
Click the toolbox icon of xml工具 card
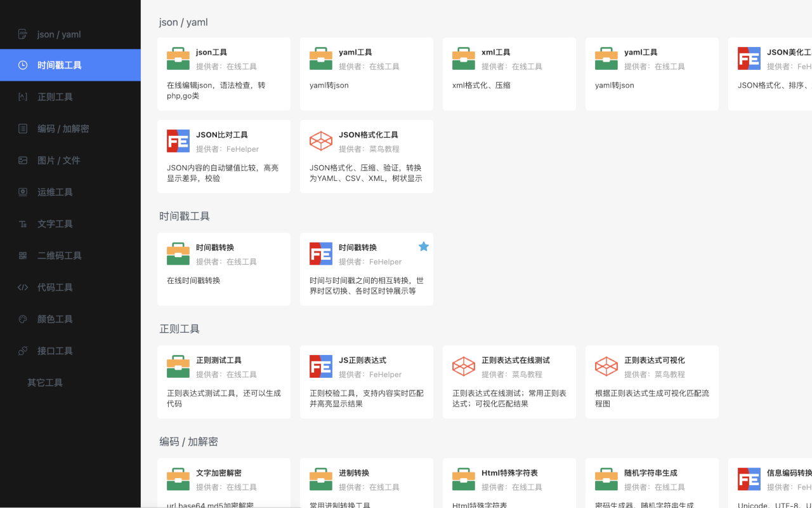(x=464, y=58)
